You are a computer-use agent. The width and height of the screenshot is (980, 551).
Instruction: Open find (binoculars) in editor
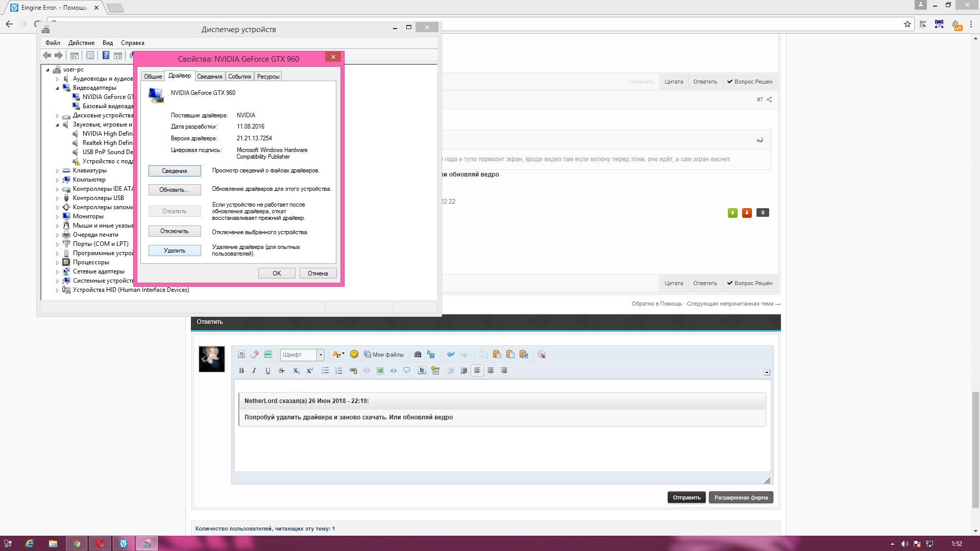418,355
